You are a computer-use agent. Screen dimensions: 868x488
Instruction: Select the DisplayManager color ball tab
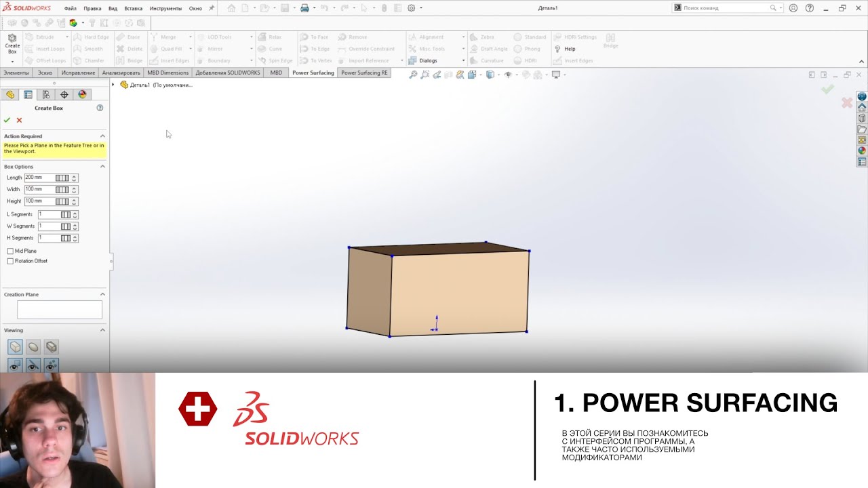tap(83, 95)
